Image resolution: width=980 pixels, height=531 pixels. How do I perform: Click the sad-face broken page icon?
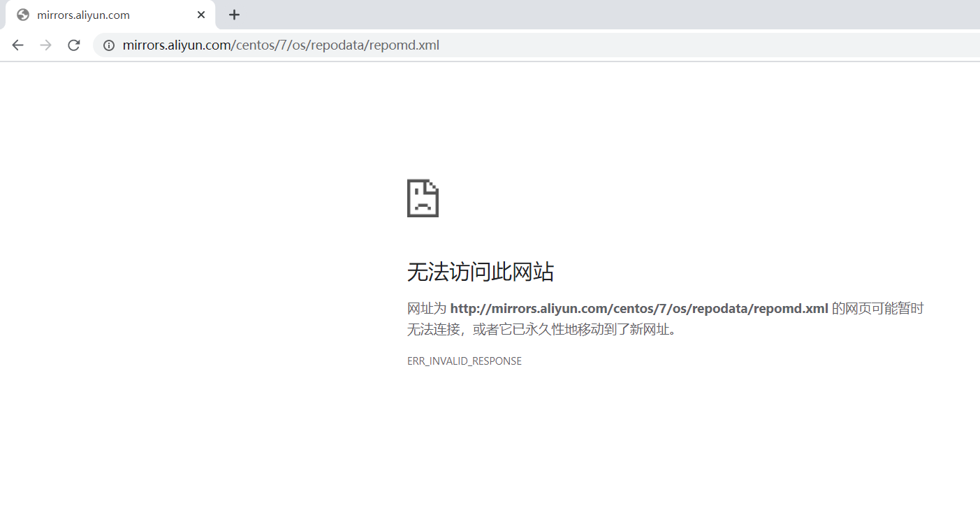point(423,198)
